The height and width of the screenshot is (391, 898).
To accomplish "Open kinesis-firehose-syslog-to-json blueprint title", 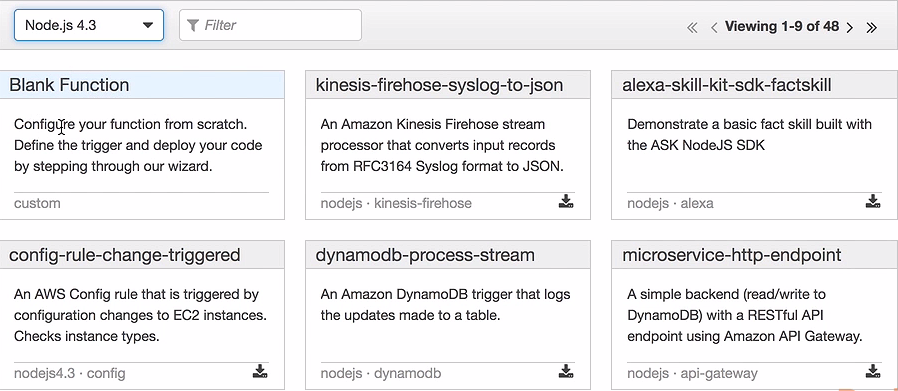I will (x=439, y=85).
